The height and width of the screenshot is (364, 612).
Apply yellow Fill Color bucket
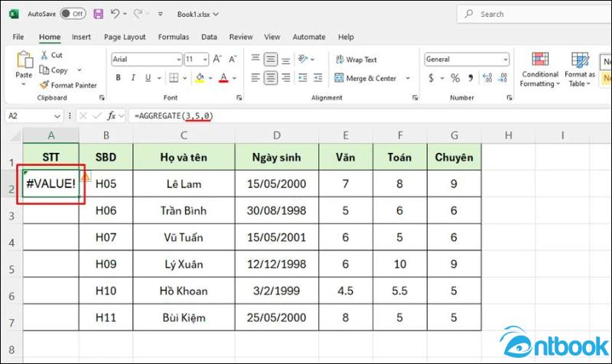tap(200, 78)
